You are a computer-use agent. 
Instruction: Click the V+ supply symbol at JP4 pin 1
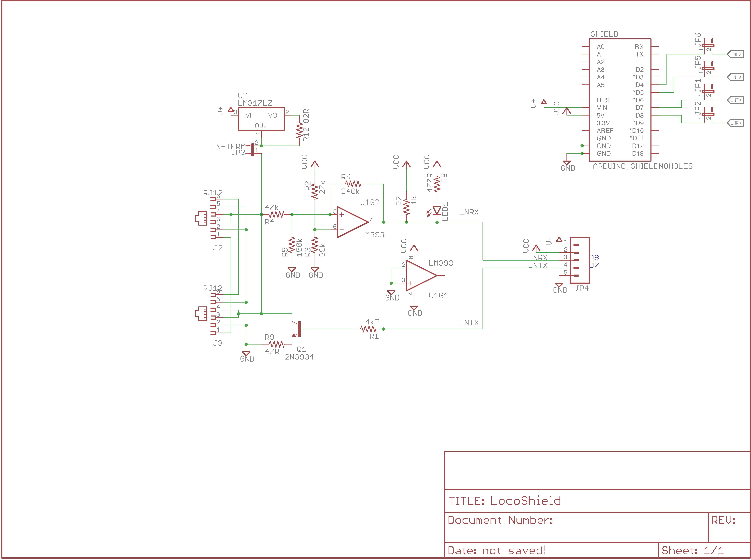pos(559,240)
